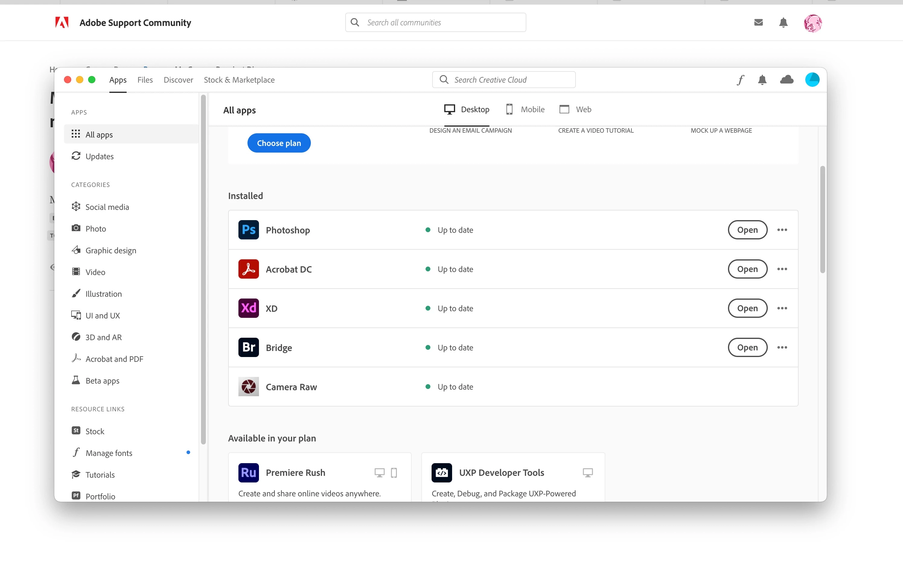Open the XD three-dot options menu
This screenshot has height=588, width=903.
pyautogui.click(x=782, y=308)
